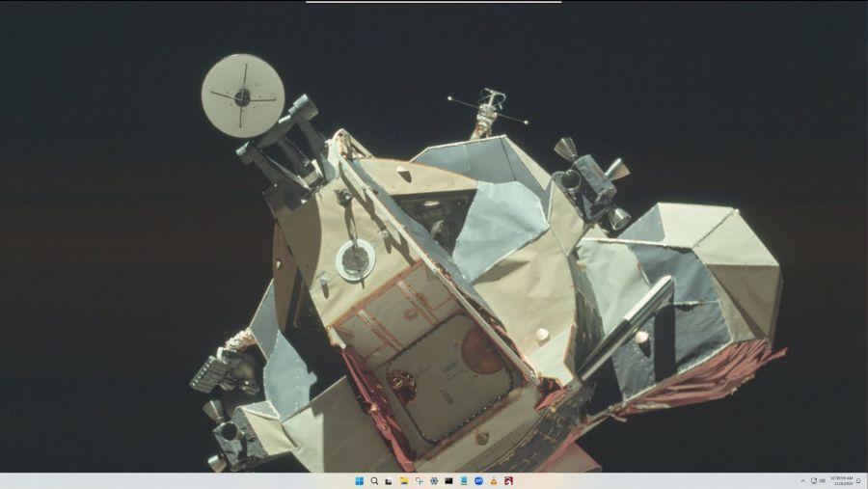Open network status tray icon
868x489 pixels.
point(814,480)
